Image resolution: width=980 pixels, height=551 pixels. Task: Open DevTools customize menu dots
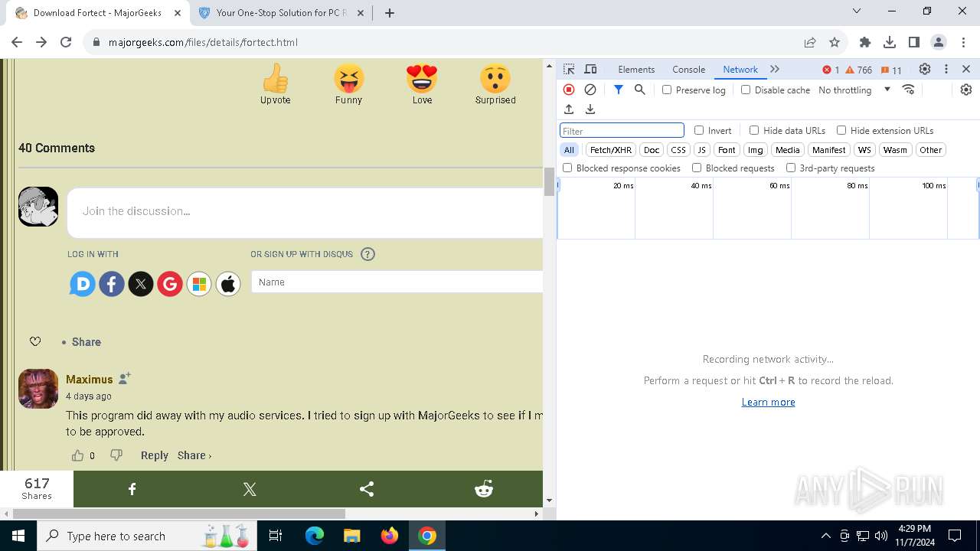tap(946, 69)
